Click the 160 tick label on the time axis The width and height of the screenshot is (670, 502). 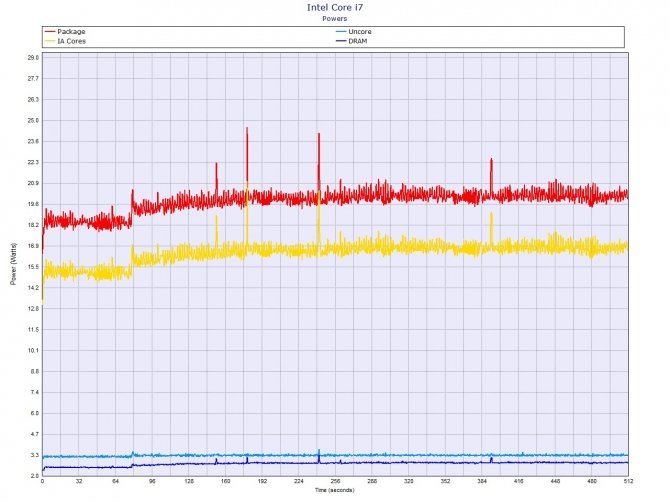click(226, 481)
